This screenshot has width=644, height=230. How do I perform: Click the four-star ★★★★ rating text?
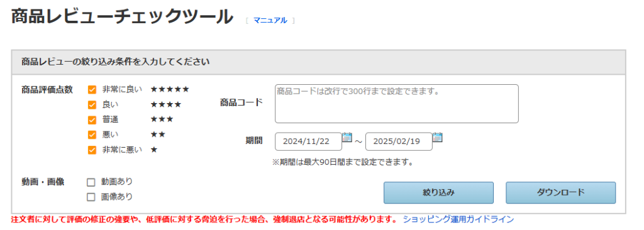pos(165,105)
